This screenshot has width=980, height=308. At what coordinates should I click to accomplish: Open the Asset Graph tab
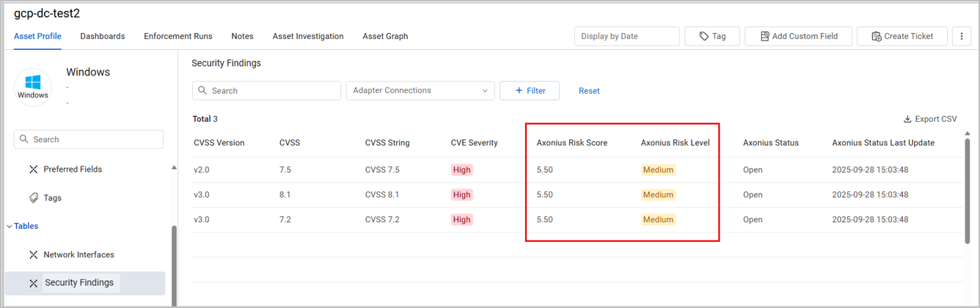click(x=385, y=36)
